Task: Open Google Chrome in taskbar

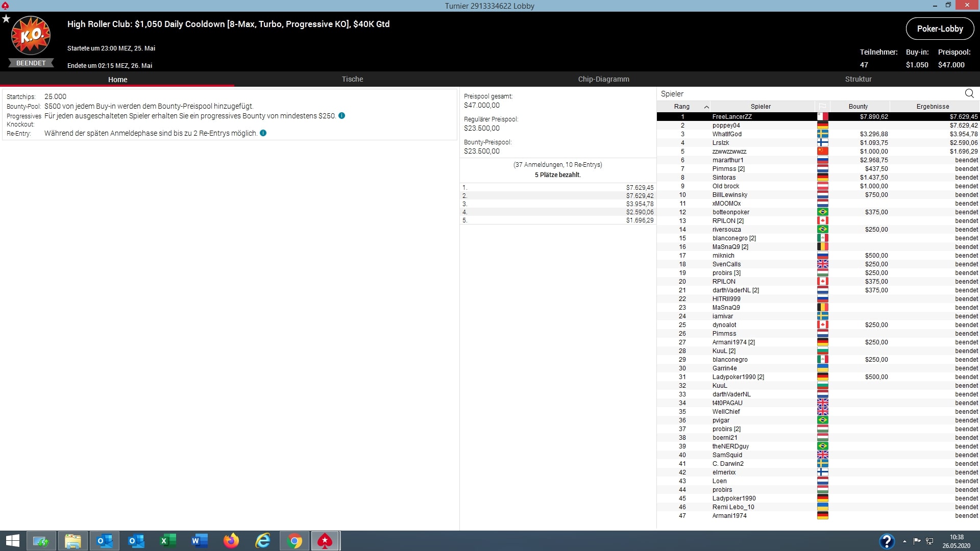Action: pyautogui.click(x=295, y=541)
